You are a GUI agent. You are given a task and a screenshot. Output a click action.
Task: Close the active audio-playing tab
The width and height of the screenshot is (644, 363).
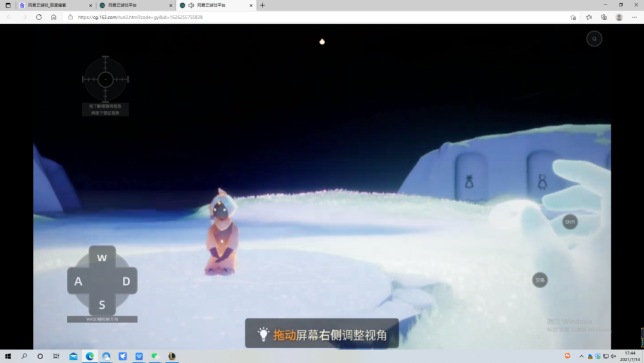251,5
